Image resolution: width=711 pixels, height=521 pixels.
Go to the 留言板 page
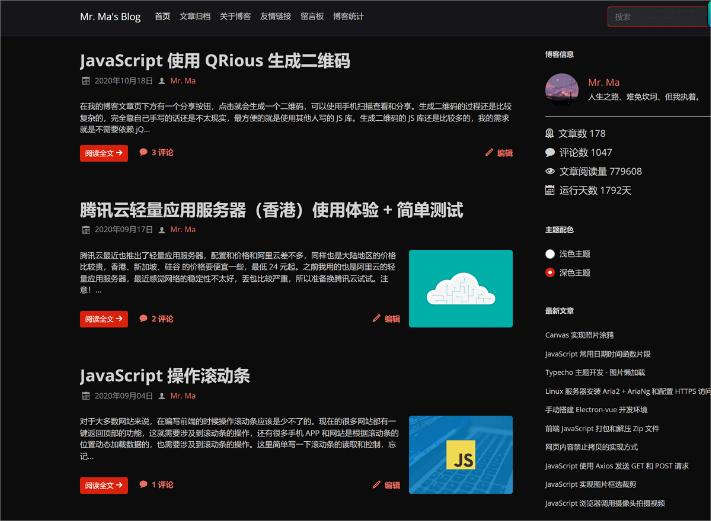tap(312, 16)
